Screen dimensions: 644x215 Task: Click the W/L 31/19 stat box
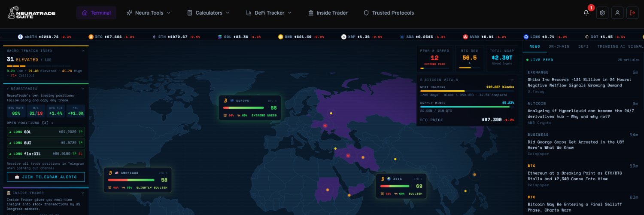coord(36,111)
